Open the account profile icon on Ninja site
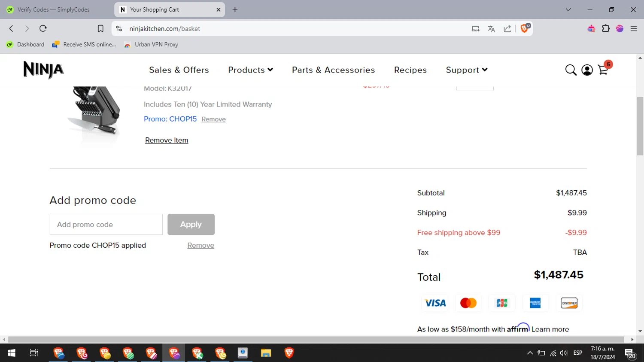 (587, 70)
